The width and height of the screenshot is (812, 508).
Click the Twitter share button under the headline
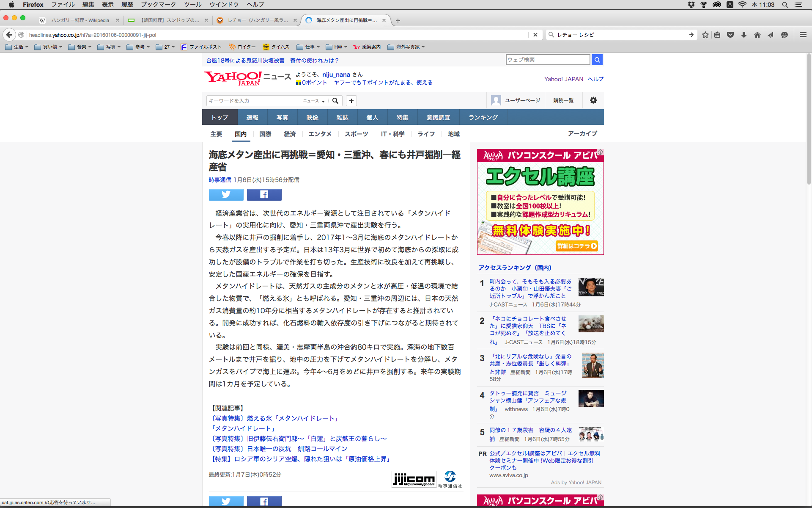click(x=226, y=194)
